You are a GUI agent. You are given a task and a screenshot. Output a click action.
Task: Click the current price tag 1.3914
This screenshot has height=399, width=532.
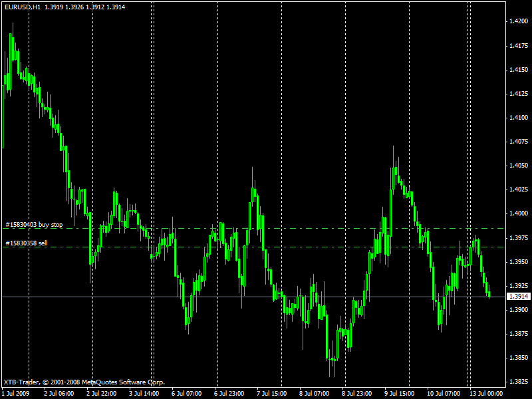pos(519,297)
